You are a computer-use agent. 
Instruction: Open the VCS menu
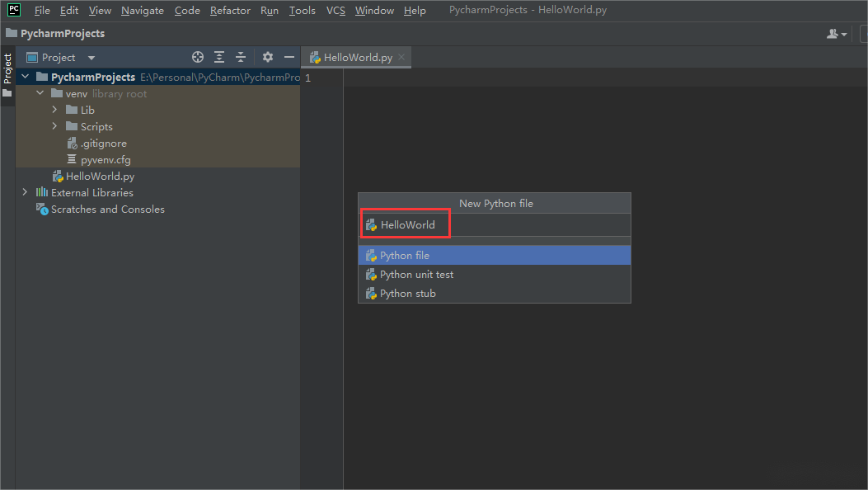(x=335, y=11)
